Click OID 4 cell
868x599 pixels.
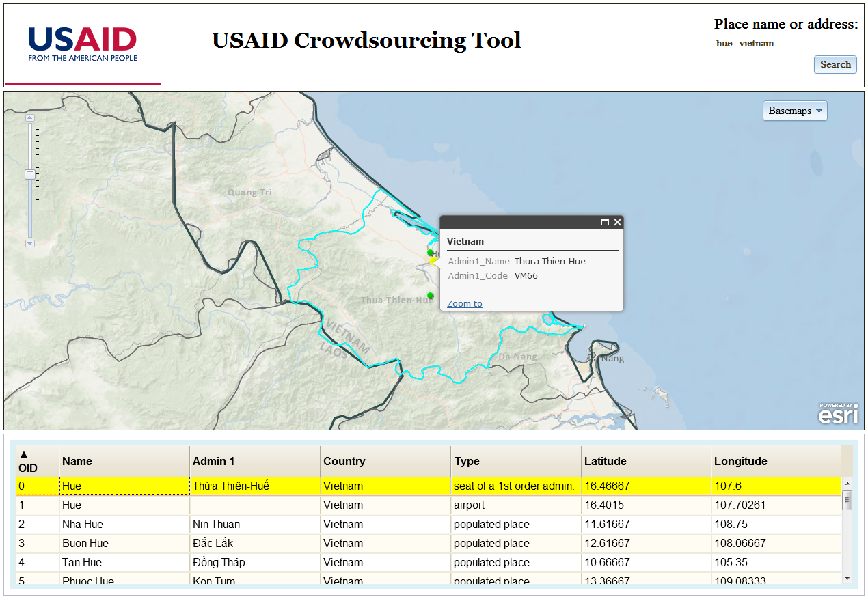tap(37, 563)
